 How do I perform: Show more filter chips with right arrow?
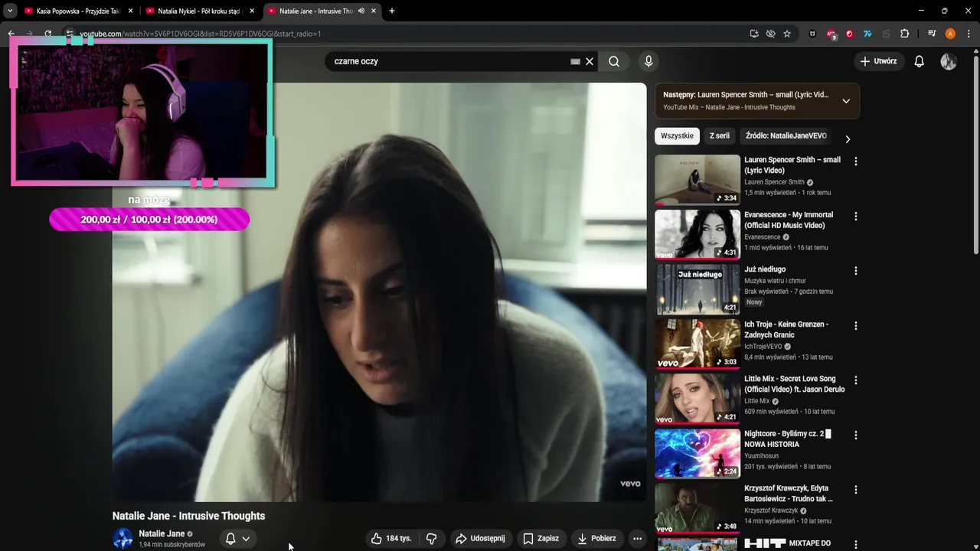[848, 139]
